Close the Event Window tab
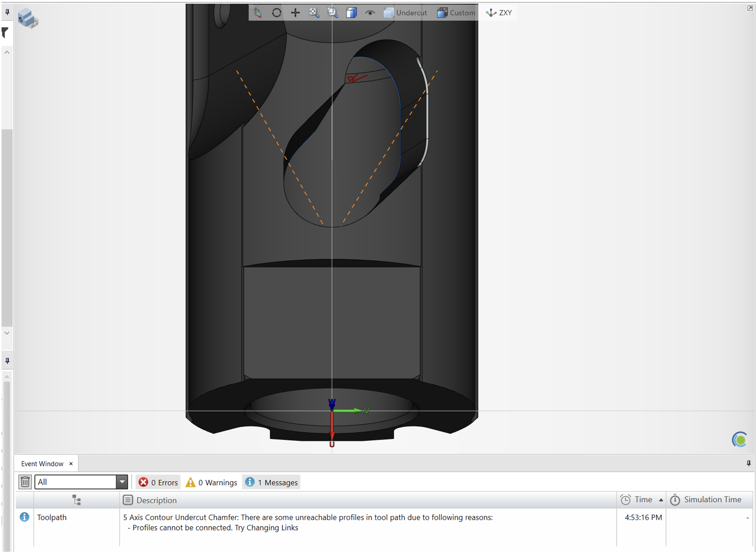The height and width of the screenshot is (552, 756). [x=71, y=464]
